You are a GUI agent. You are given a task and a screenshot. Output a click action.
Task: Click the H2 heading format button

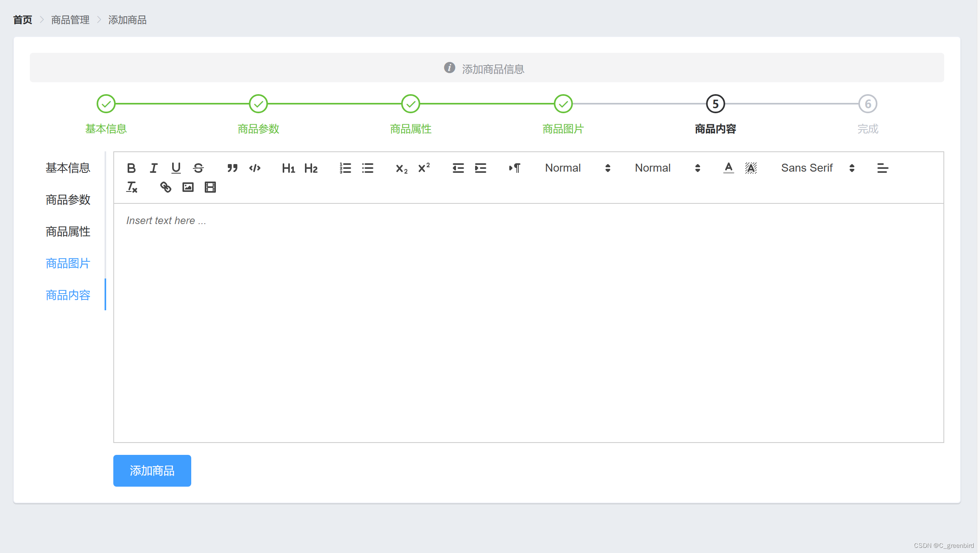pos(310,168)
